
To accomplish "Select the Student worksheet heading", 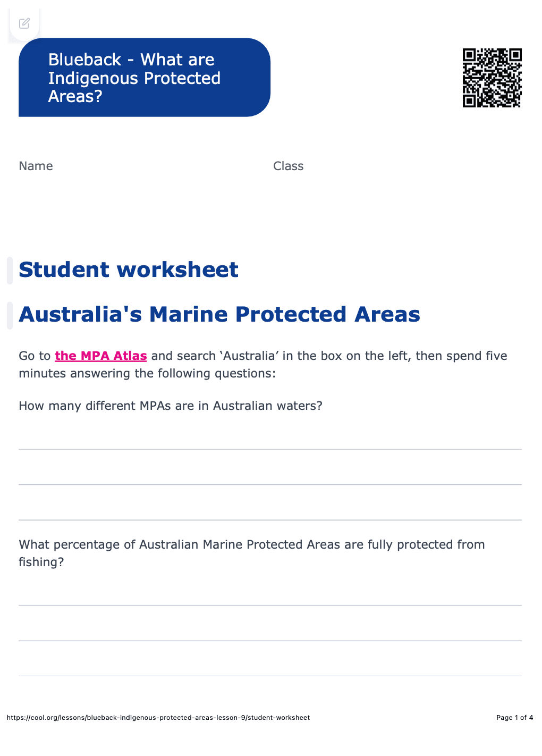I will (x=129, y=270).
